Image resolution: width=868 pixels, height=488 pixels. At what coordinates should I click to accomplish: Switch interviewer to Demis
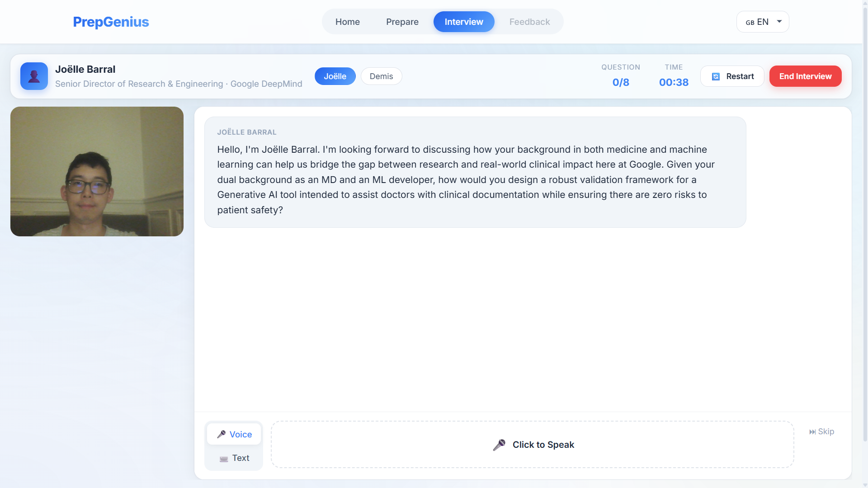(381, 76)
